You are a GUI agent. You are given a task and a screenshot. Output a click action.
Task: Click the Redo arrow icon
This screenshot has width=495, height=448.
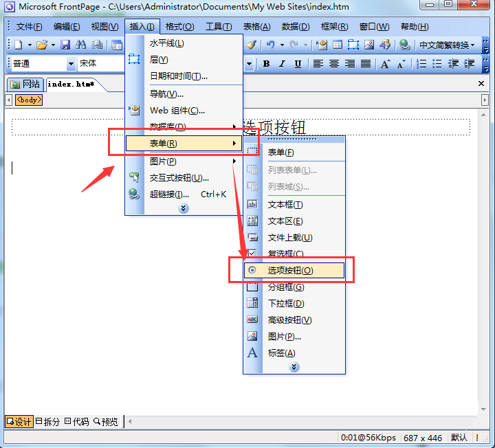coord(294,45)
